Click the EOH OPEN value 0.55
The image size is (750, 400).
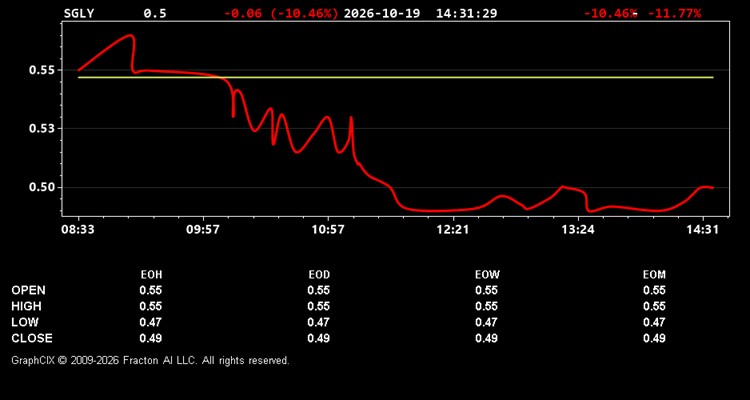pyautogui.click(x=151, y=291)
